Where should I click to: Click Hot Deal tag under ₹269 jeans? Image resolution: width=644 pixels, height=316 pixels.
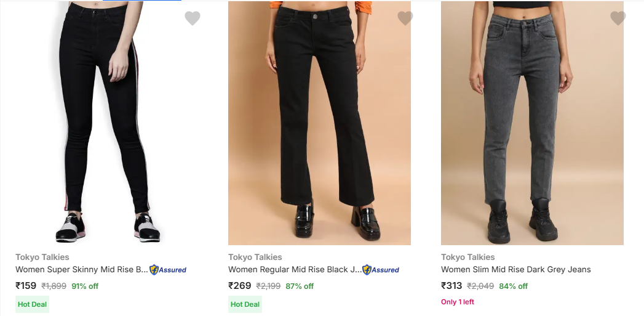(x=245, y=304)
